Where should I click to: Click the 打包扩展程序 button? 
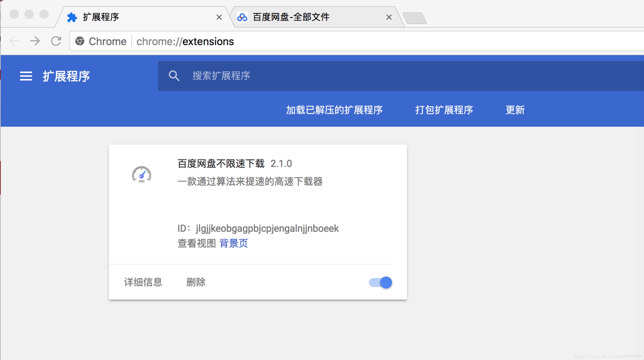click(x=444, y=110)
